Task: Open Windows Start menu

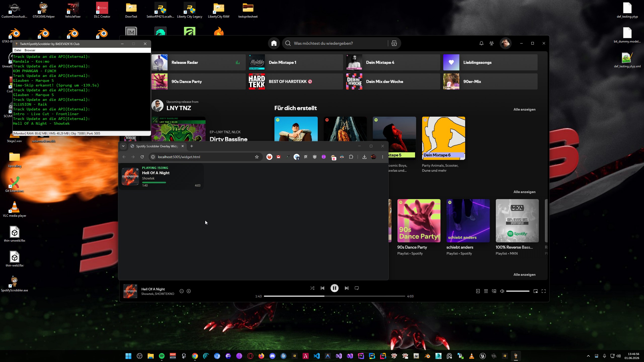Action: pos(128,356)
